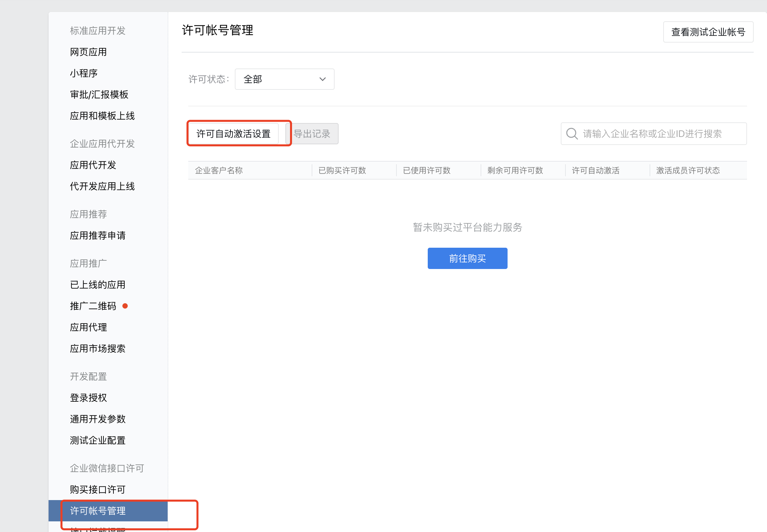The image size is (767, 532).
Task: Open 购买接口许可 sidebar item
Action: (98, 489)
